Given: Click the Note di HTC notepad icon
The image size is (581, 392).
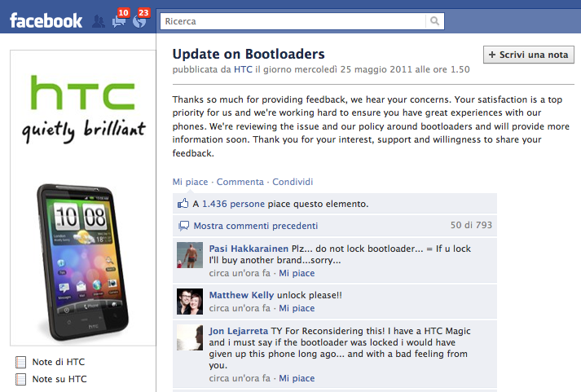Looking at the screenshot, I should 20,362.
